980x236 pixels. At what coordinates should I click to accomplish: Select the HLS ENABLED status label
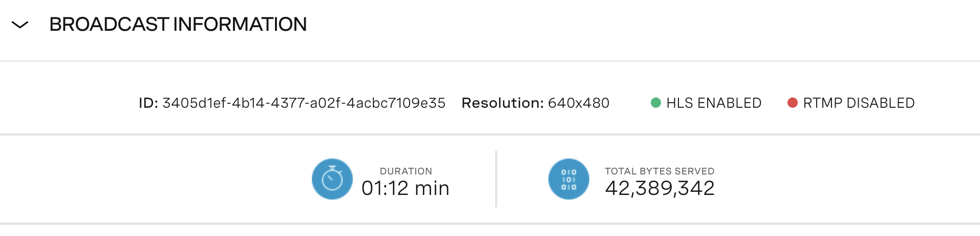point(714,103)
